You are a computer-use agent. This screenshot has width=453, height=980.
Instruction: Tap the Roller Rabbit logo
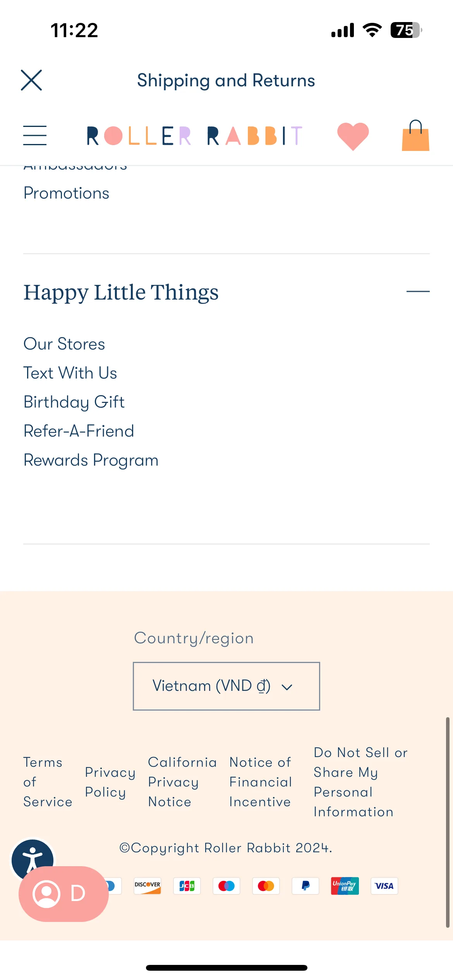[194, 136]
